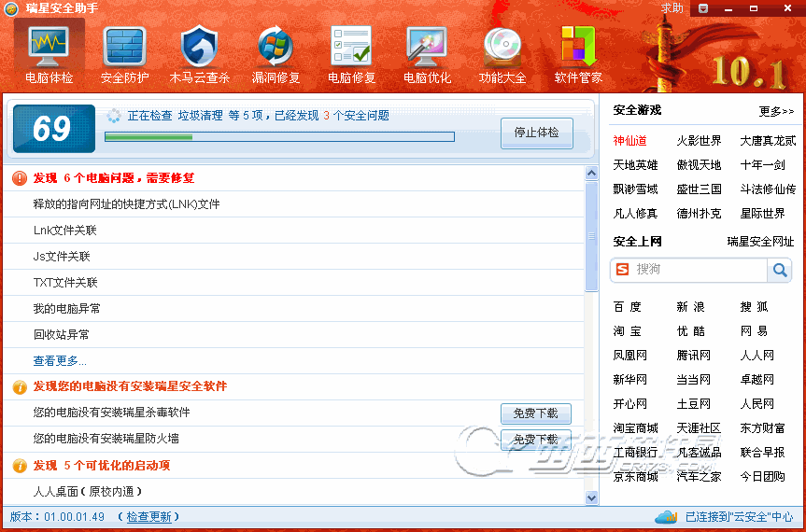Launch 软件管家 colorful box icon
This screenshot has width=806, height=532.
click(x=578, y=47)
